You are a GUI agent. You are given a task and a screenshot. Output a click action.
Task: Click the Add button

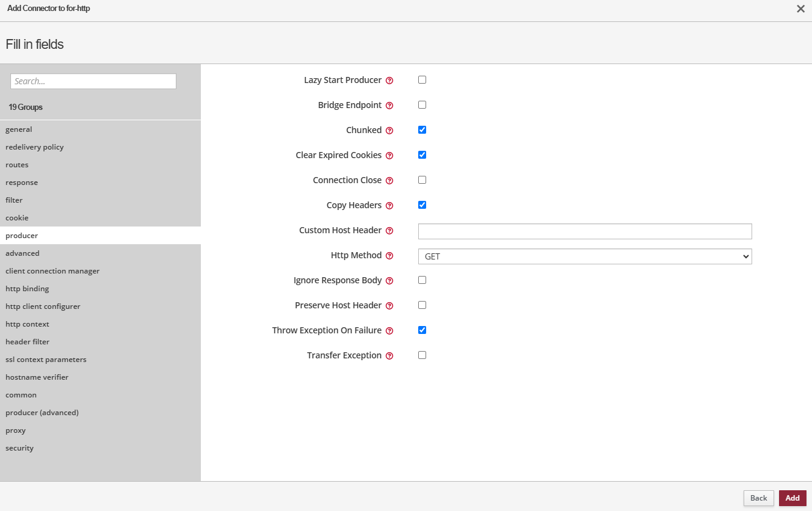tap(792, 498)
